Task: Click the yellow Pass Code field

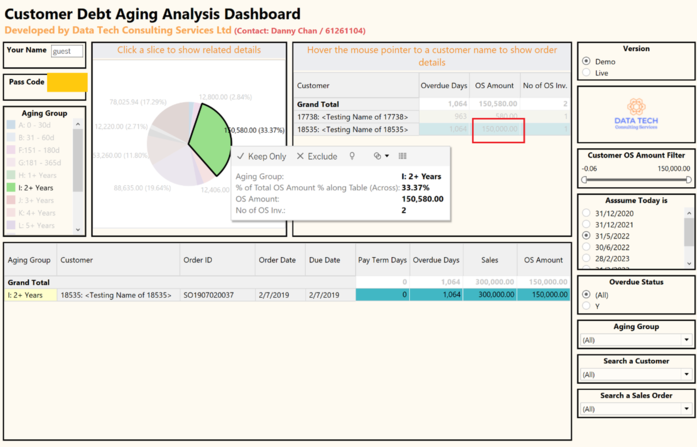Action: (x=67, y=82)
